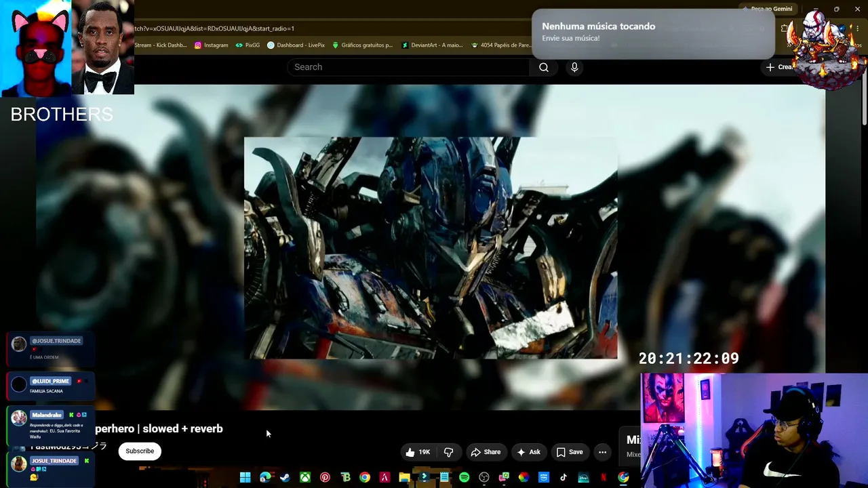Open the green TB app in taskbar

[x=345, y=477]
